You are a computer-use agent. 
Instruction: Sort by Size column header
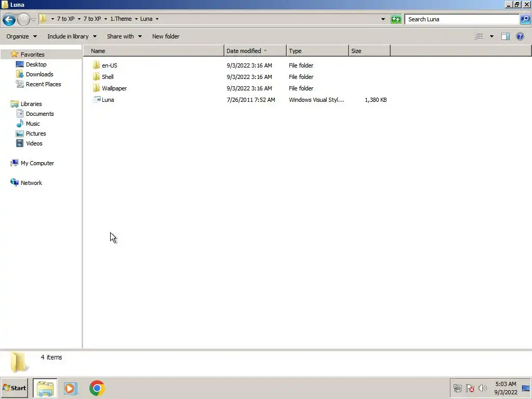[x=369, y=51]
